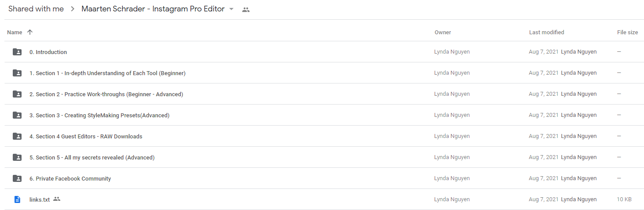Click the Name column header
644x210 pixels.
coord(15,32)
